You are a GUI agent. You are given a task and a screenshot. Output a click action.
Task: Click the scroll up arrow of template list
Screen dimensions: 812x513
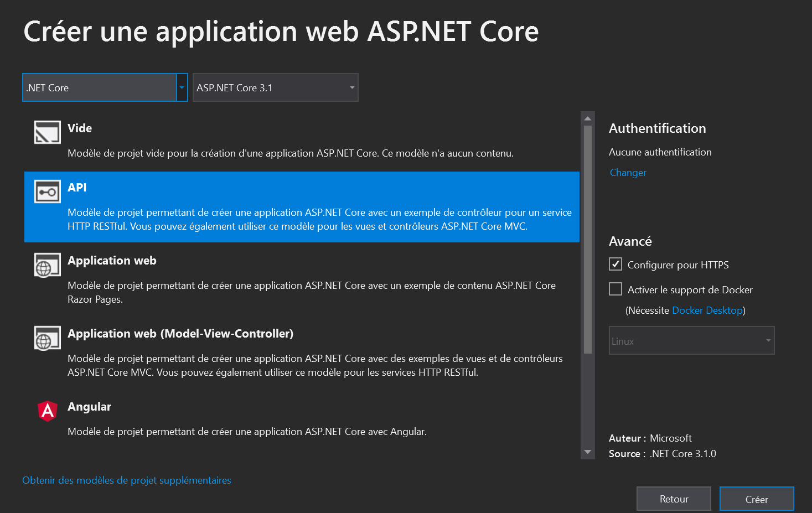(x=587, y=118)
